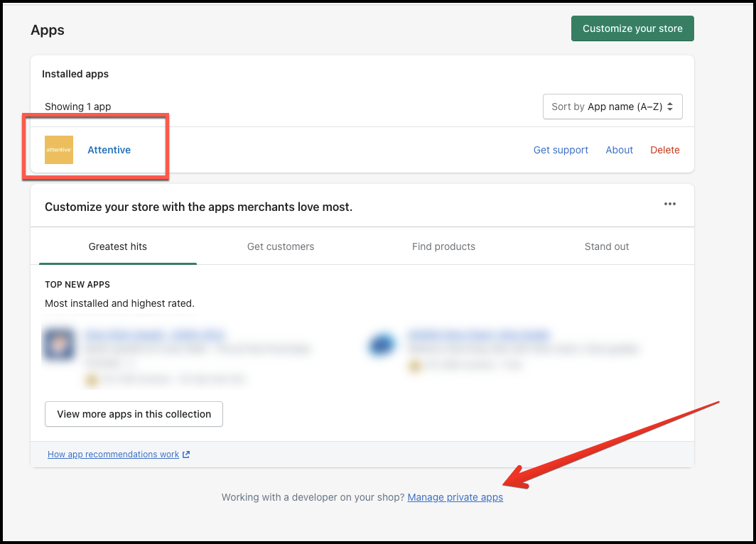The width and height of the screenshot is (756, 544).
Task: Click View more apps in this collection
Action: coord(134,414)
